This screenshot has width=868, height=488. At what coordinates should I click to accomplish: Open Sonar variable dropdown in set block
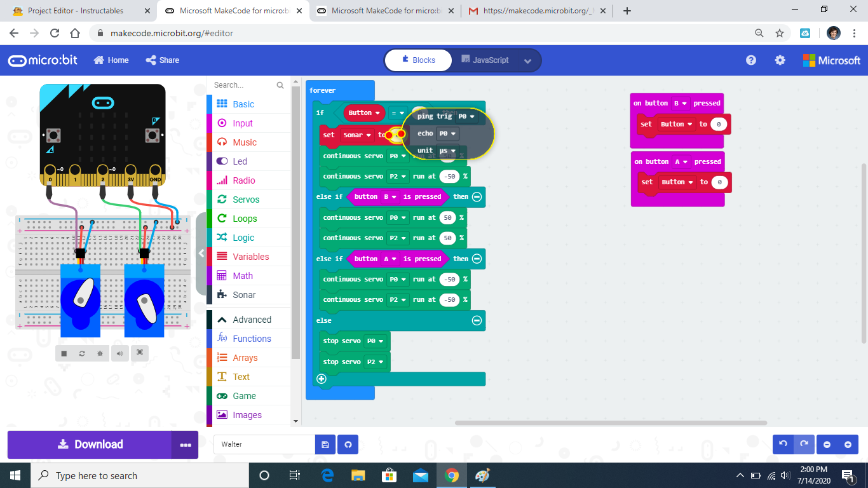pyautogui.click(x=358, y=135)
